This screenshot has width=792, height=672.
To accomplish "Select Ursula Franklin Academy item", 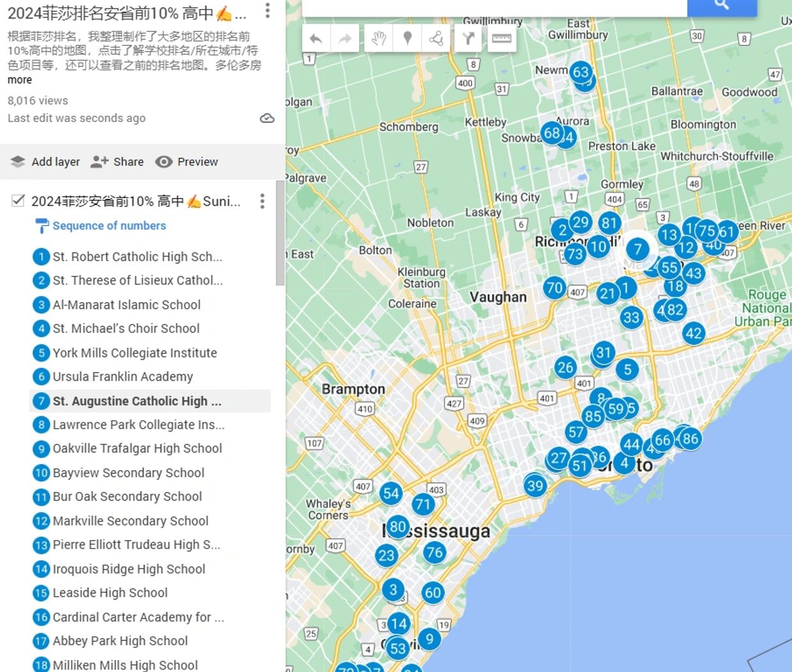I will (x=150, y=376).
